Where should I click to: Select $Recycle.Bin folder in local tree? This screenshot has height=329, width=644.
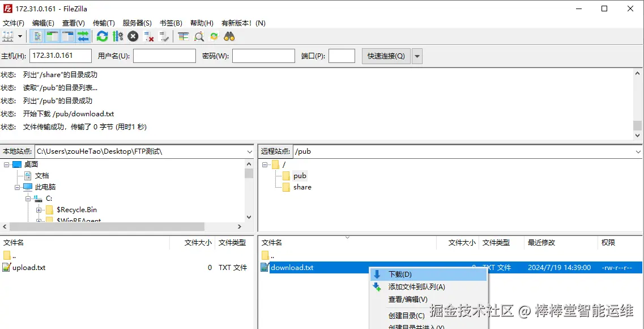[x=77, y=210]
